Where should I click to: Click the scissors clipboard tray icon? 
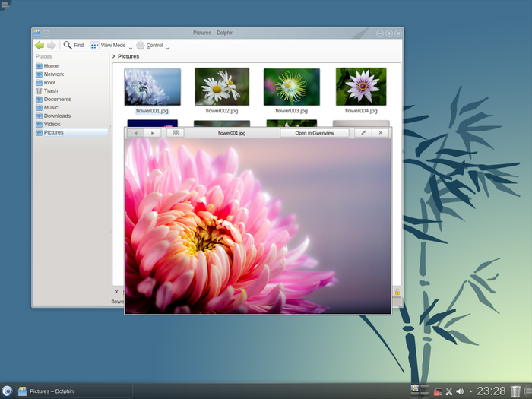click(x=448, y=391)
